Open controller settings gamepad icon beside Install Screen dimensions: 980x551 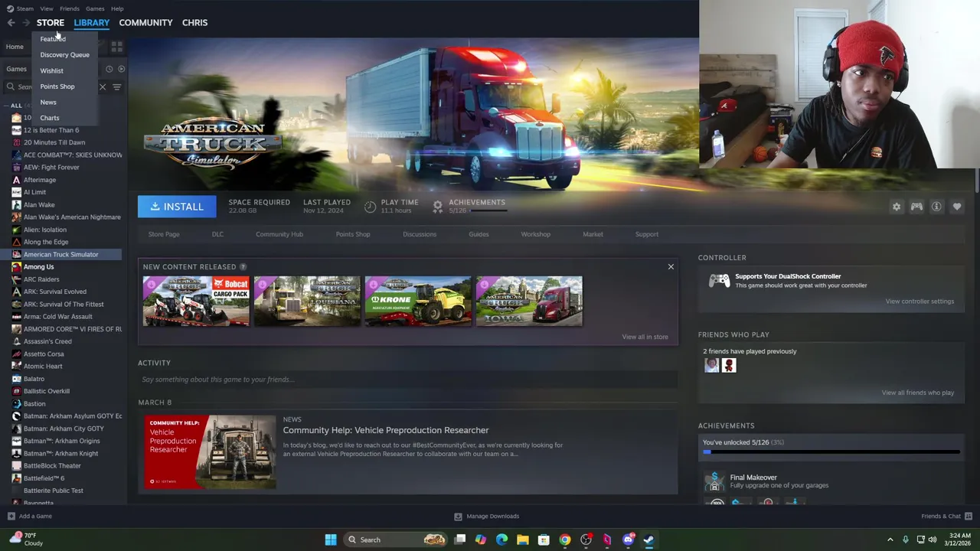coord(916,207)
